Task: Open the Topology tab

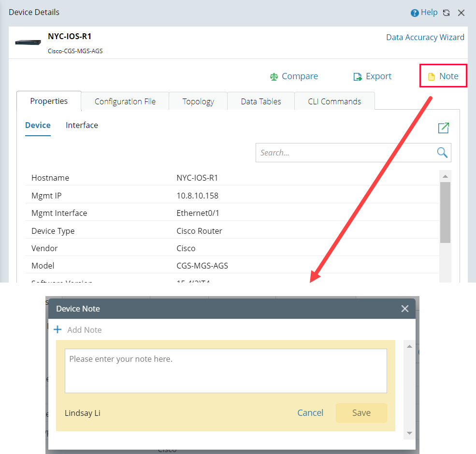Action: (x=198, y=101)
